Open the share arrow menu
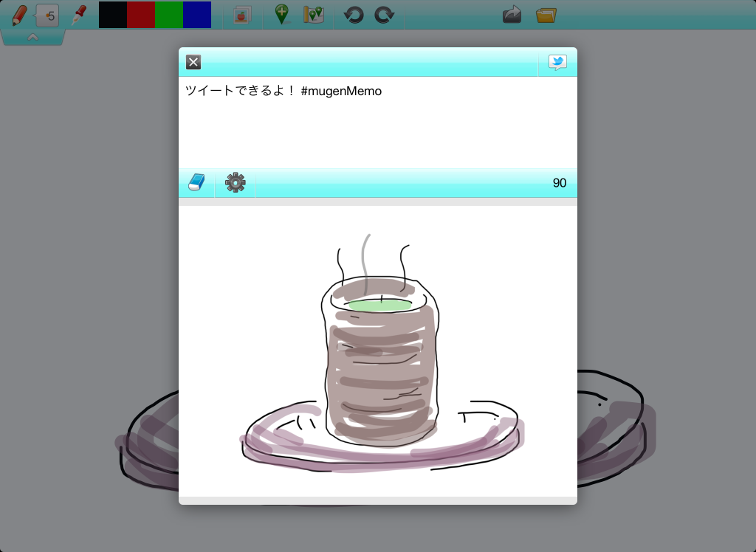 (x=512, y=15)
